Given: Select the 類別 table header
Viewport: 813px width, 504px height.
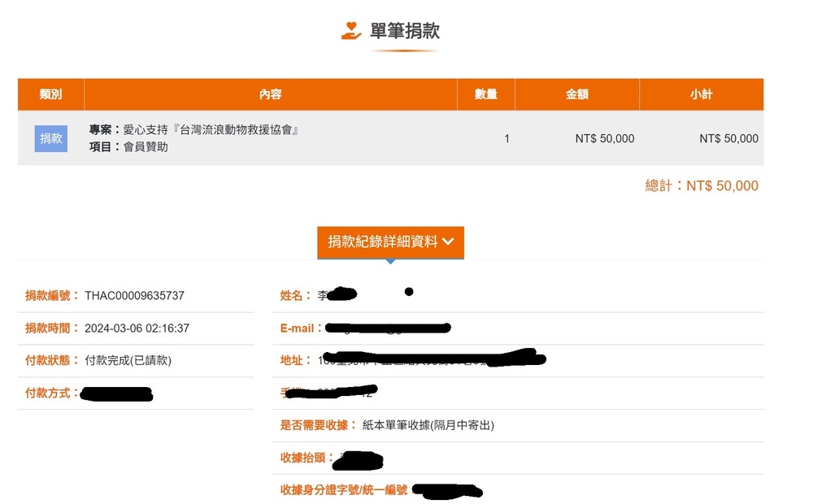Looking at the screenshot, I should click(x=50, y=93).
